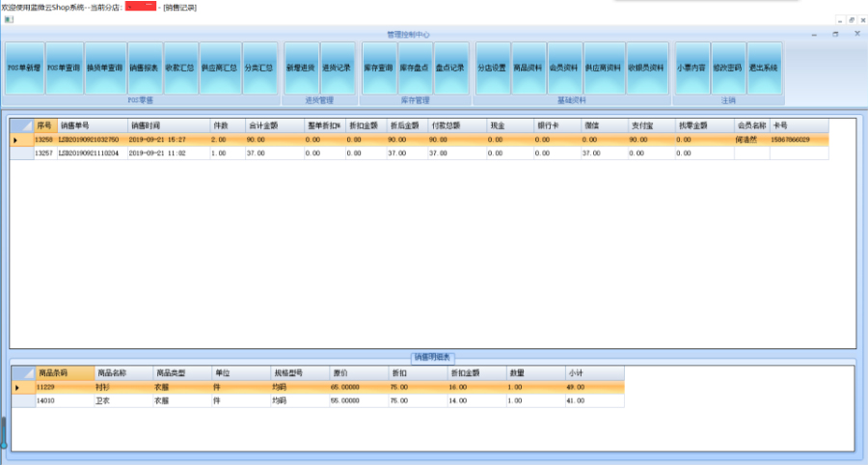Click the POS单查询 button
This screenshot has width=868, height=465.
(64, 68)
